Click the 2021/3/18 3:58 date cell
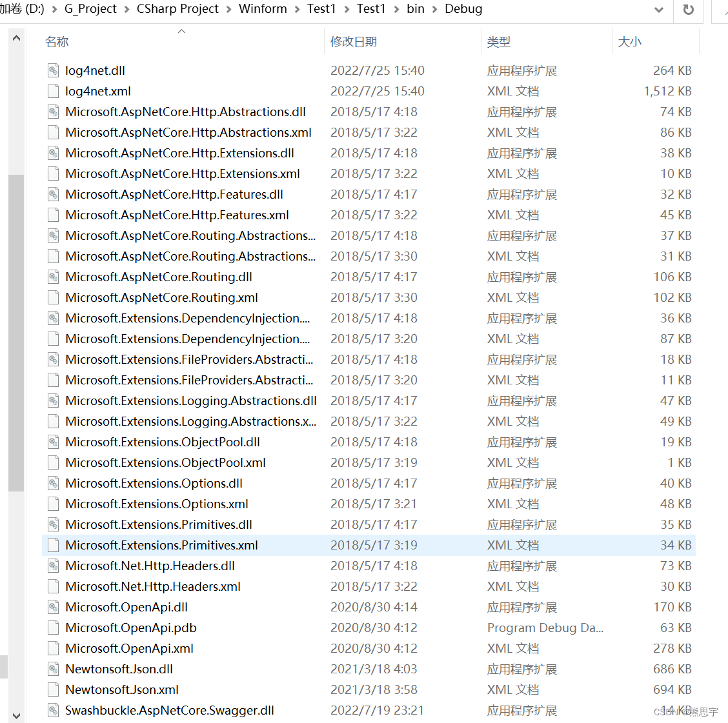Screen dimensions: 728x723 [374, 690]
